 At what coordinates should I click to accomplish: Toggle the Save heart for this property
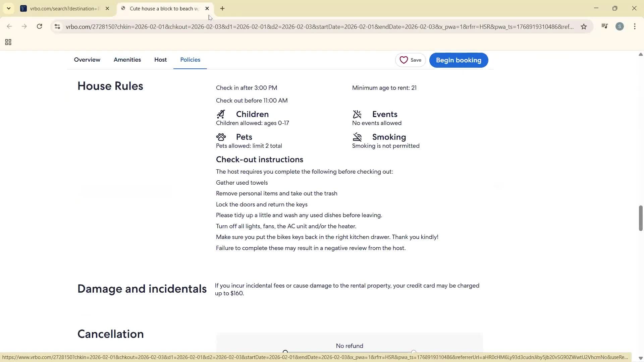point(404,60)
